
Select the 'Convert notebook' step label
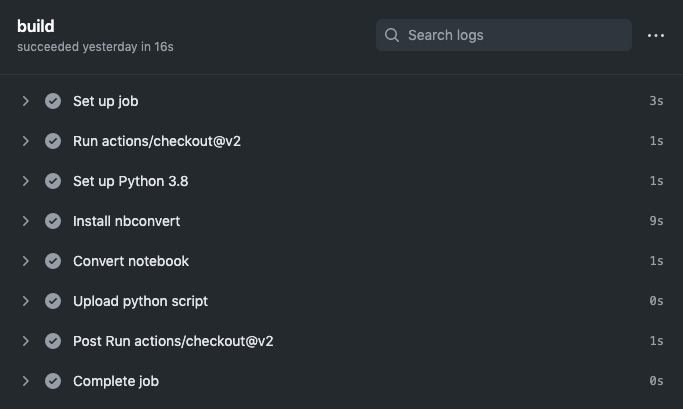coord(131,261)
